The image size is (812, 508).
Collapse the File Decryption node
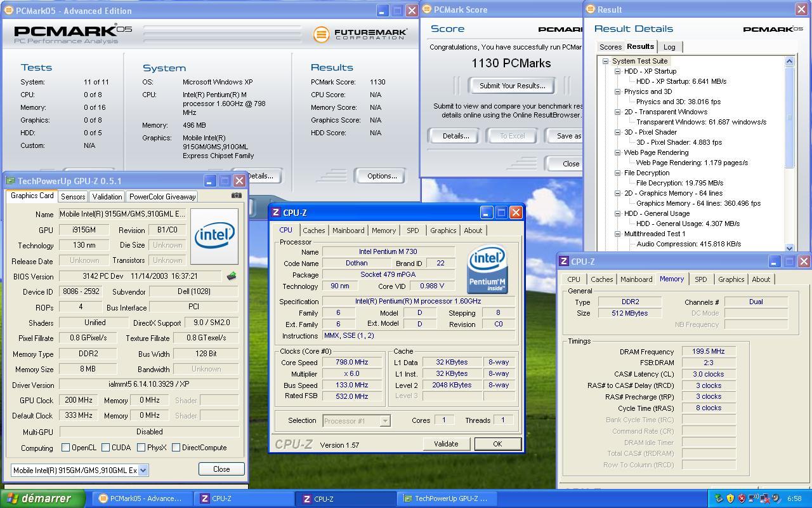coord(617,173)
